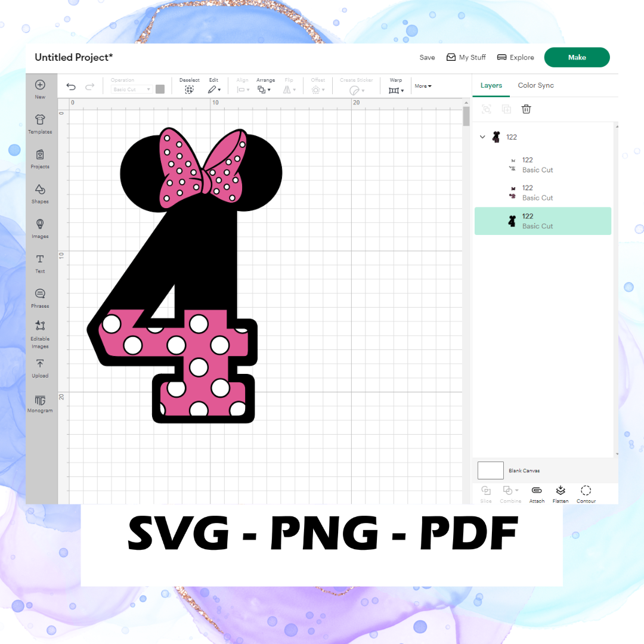This screenshot has height=644, width=644.
Task: Open the Phrases panel
Action: [x=40, y=299]
